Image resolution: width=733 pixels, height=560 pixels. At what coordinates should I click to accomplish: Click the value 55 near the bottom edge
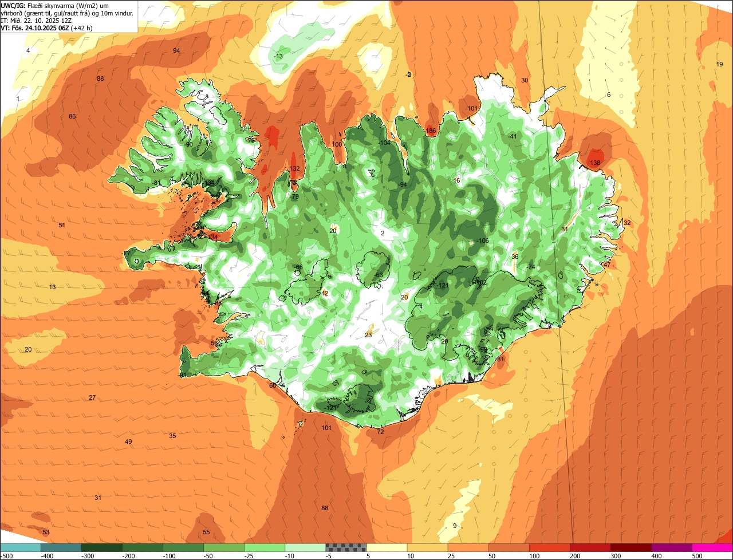pyautogui.click(x=206, y=532)
